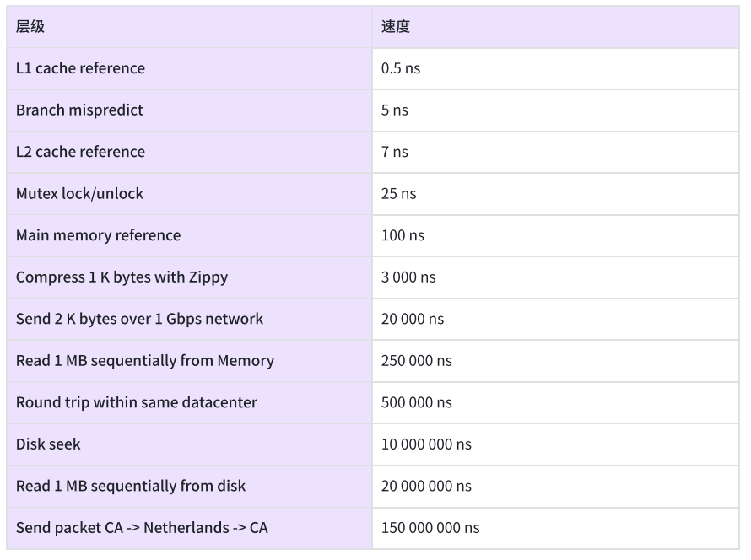Select the Branch mispredict row label
751x560 pixels.
[190, 110]
